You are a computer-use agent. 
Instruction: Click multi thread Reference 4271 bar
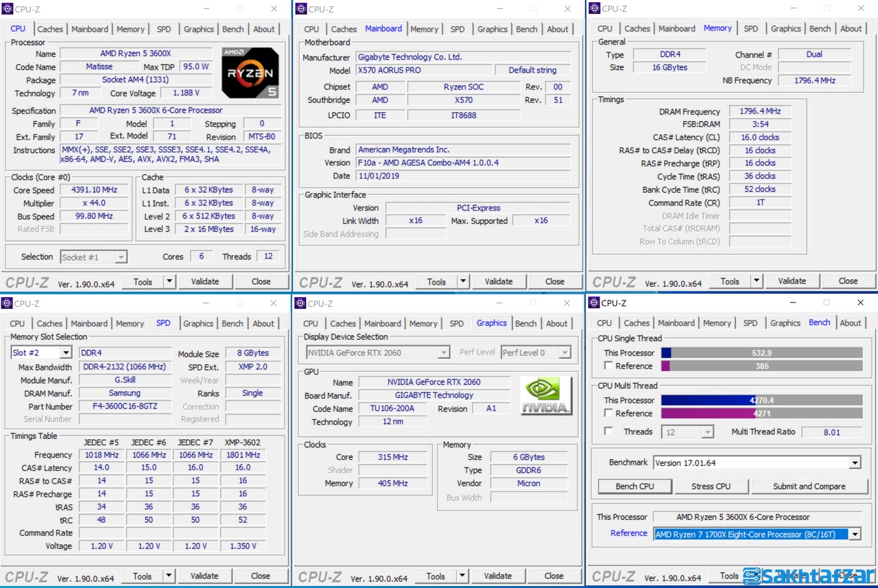coord(761,413)
